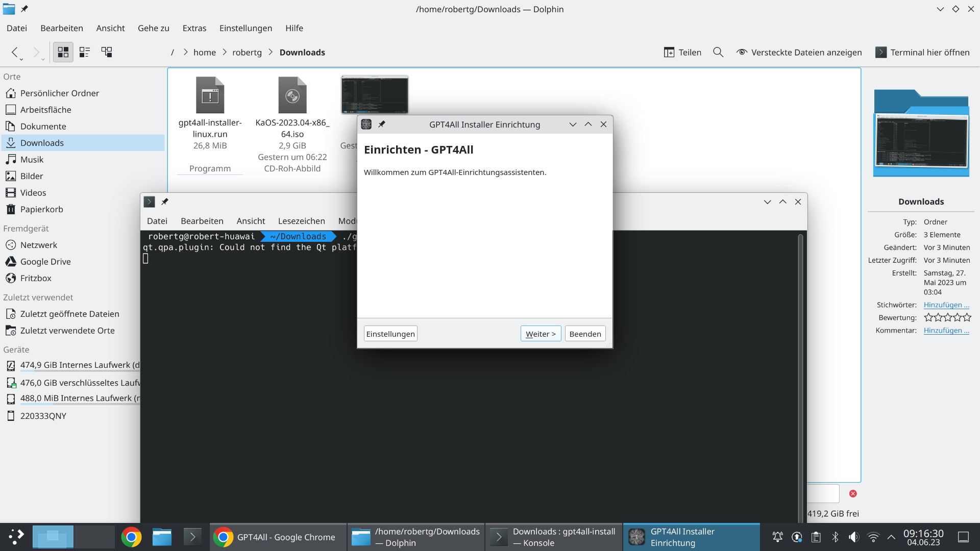The height and width of the screenshot is (551, 980).
Task: Click Beenden in GPT4All installer
Action: 585,334
